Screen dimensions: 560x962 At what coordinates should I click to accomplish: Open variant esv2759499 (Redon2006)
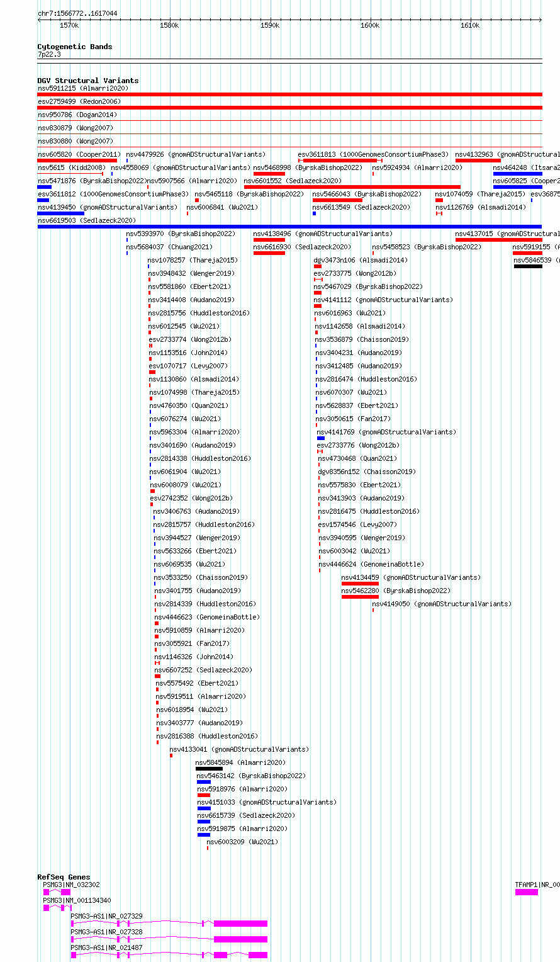pyautogui.click(x=79, y=101)
